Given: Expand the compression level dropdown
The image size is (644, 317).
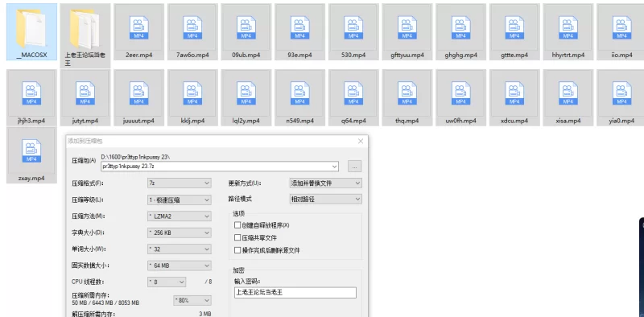Looking at the screenshot, I should (x=179, y=200).
